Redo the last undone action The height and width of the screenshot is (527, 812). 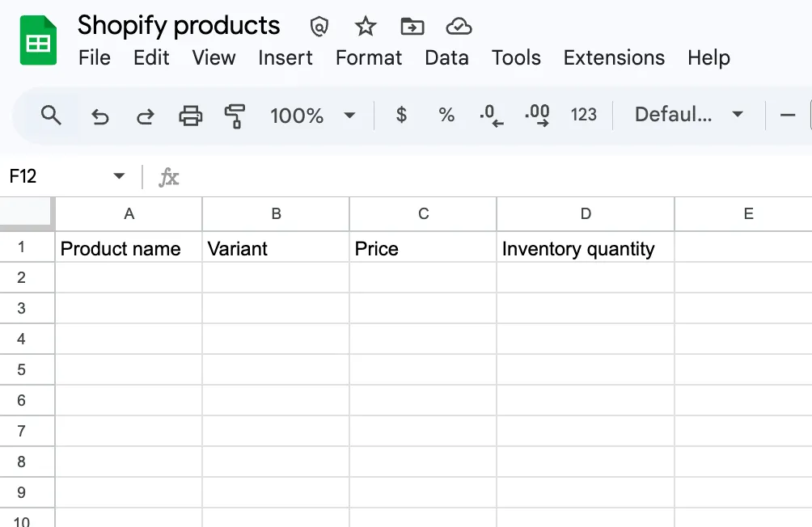click(x=146, y=116)
